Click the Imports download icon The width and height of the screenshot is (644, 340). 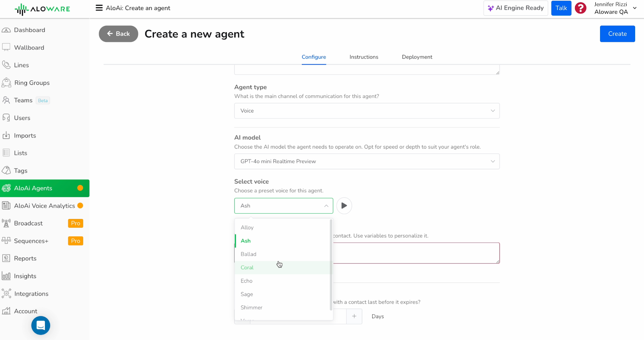[x=6, y=136]
